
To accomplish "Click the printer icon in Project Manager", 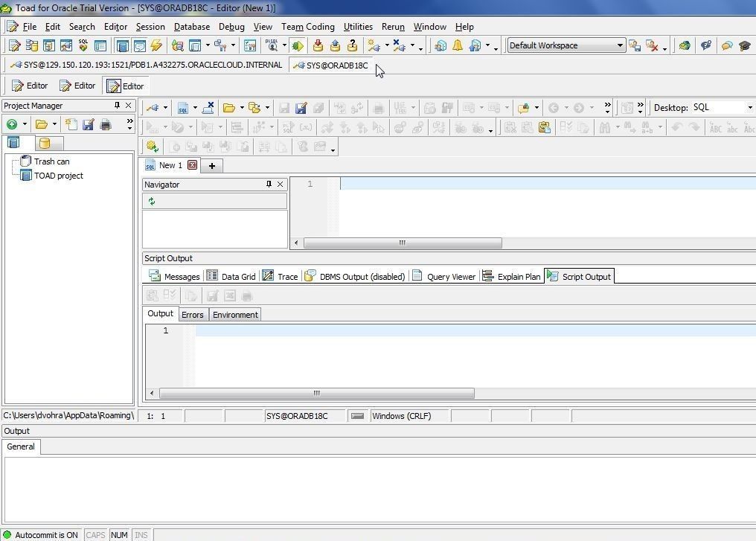I will [x=106, y=124].
